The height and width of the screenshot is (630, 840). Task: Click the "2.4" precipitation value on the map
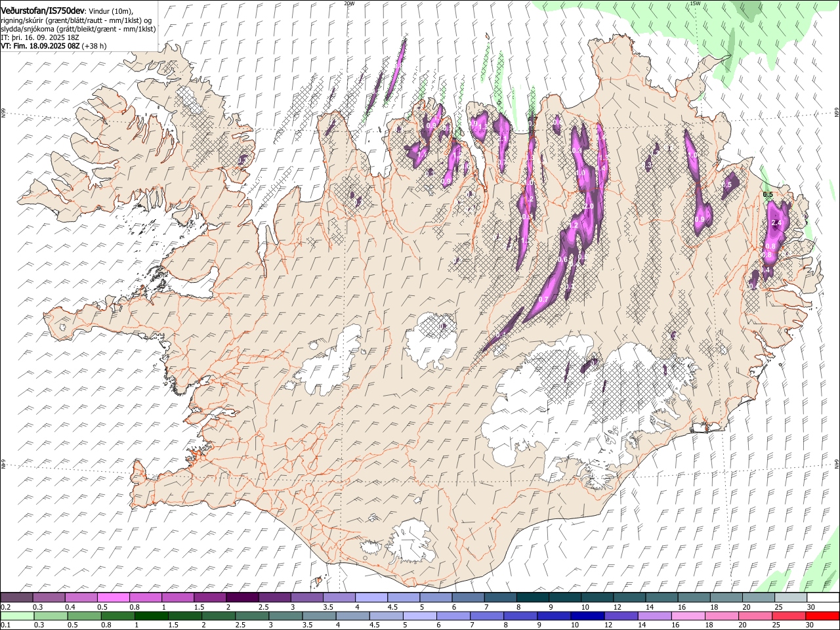tap(778, 224)
